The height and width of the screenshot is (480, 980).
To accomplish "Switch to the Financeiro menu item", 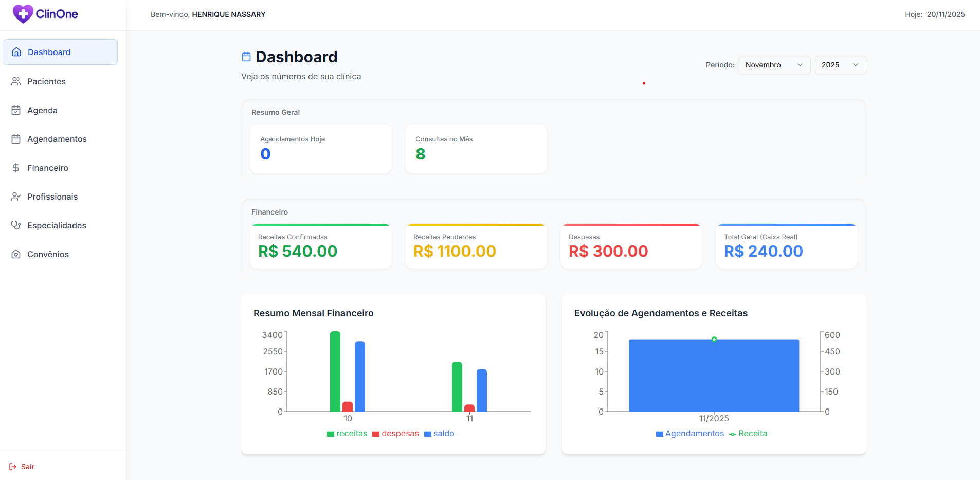I will (x=47, y=167).
